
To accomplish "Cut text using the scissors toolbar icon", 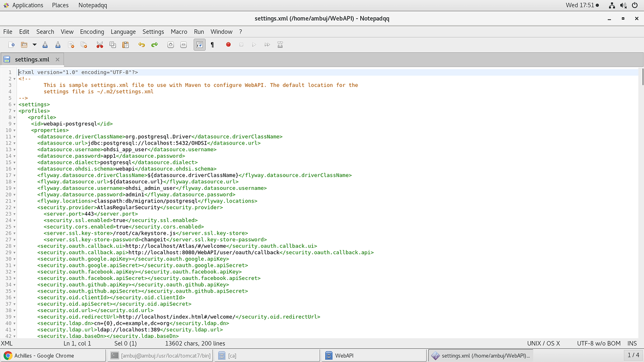I will [100, 44].
